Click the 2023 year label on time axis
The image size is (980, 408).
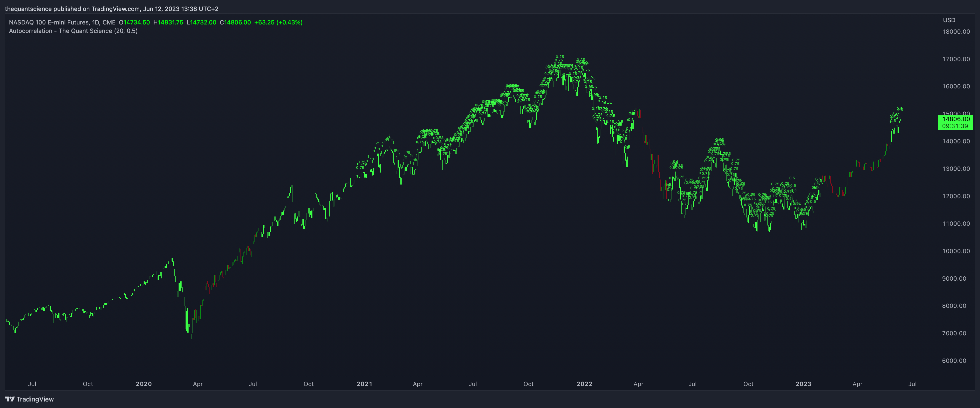pos(803,384)
